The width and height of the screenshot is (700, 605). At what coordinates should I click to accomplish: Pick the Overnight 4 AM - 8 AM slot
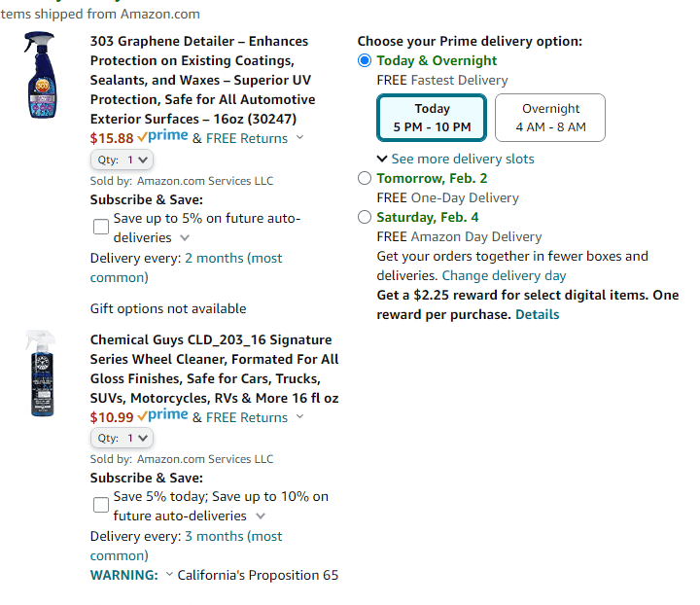coord(550,118)
